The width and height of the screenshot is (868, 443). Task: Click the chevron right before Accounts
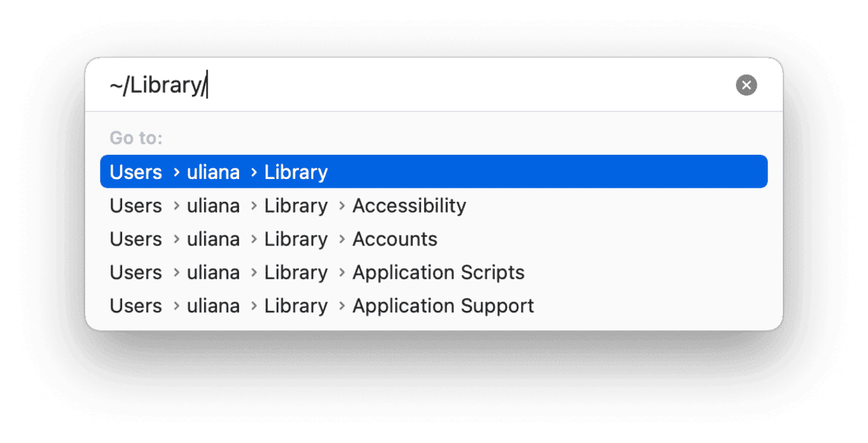pos(340,240)
